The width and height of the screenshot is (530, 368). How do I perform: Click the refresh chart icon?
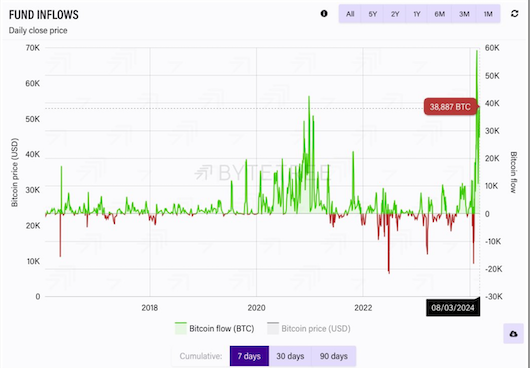pyautogui.click(x=514, y=14)
